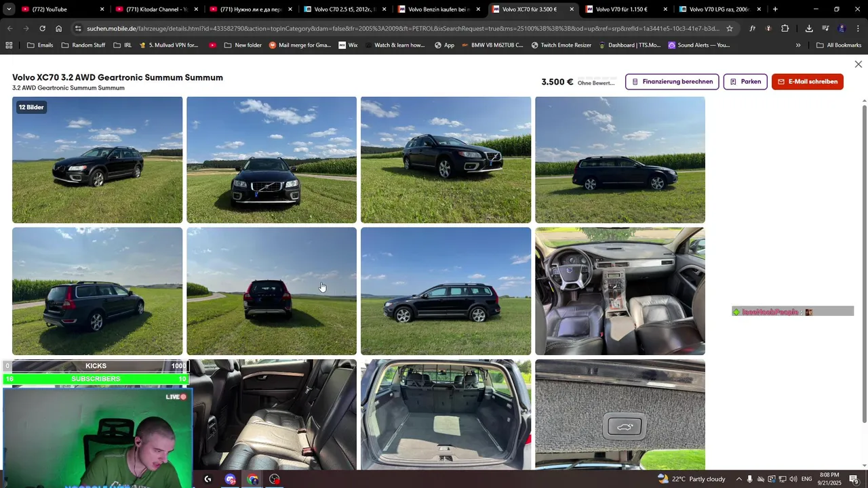Close the image gallery with the X icon
The height and width of the screenshot is (488, 868).
(858, 64)
